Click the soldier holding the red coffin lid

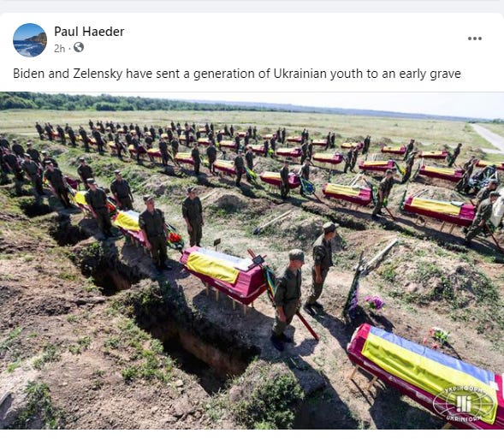click(287, 300)
